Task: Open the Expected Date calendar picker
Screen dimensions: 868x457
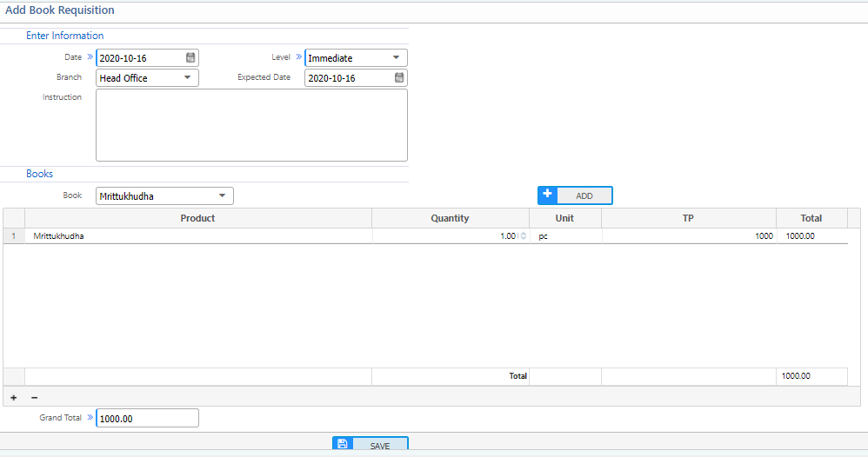Action: (399, 78)
